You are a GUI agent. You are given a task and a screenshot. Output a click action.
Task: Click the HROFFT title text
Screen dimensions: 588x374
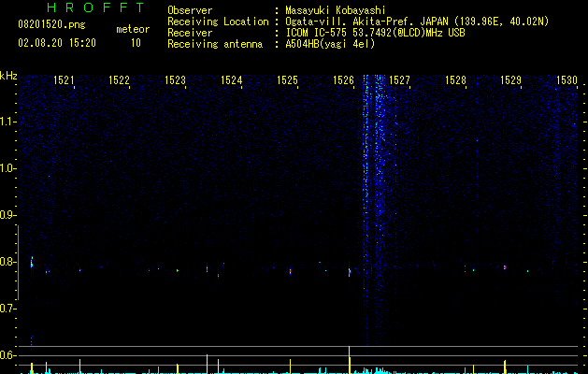[95, 7]
